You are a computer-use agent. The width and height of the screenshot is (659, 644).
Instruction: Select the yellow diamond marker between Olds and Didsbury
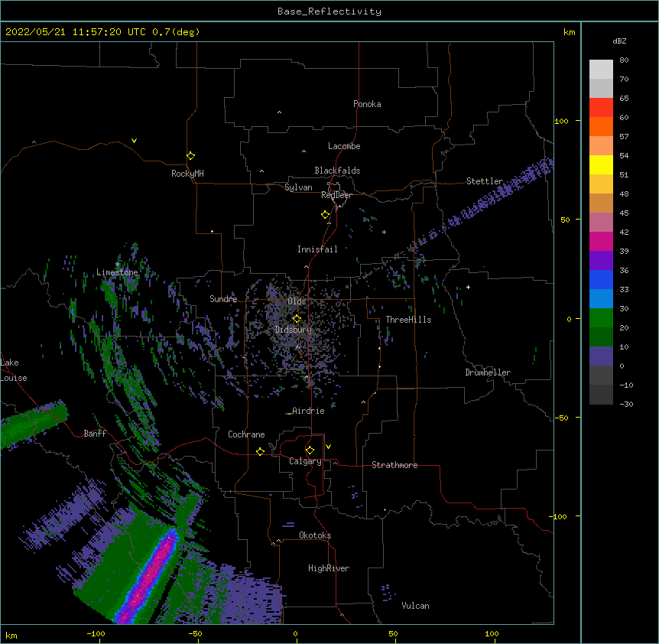(x=297, y=319)
